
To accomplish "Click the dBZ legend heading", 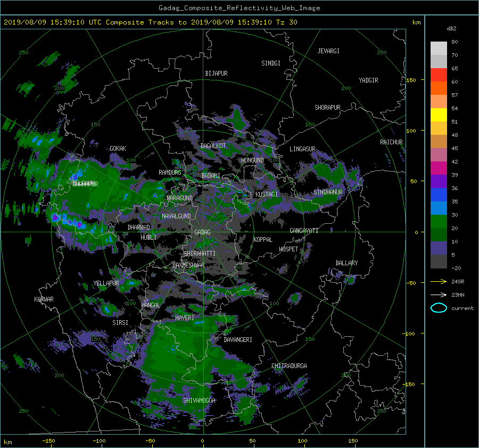I will click(x=451, y=29).
